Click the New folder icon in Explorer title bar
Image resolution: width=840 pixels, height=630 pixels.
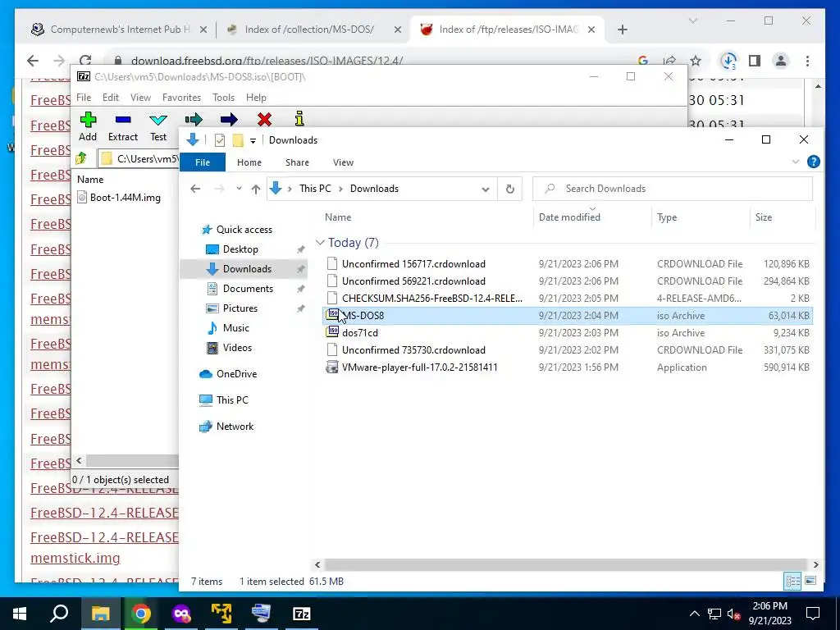[x=238, y=140]
